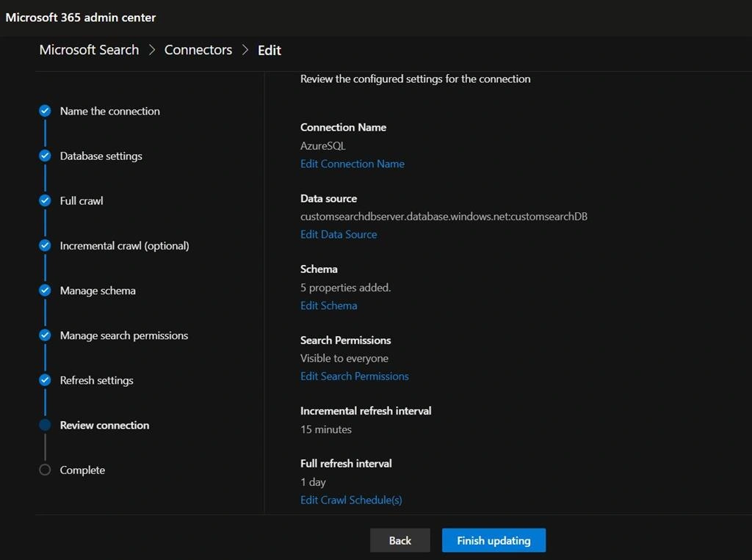Click the '1 day' full refresh value

[x=313, y=482]
